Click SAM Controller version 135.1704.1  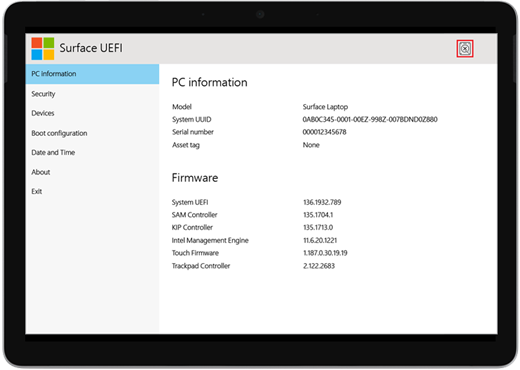click(x=318, y=215)
